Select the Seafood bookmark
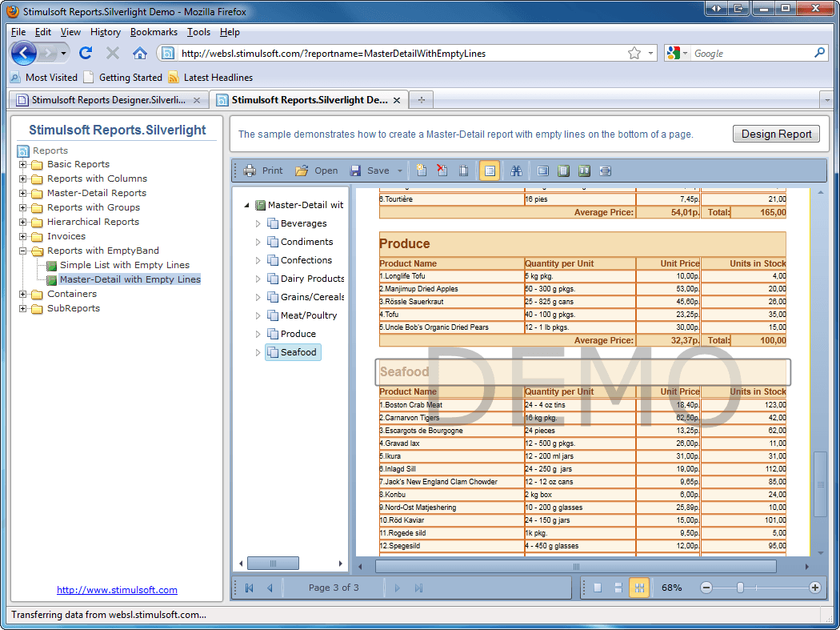Image resolution: width=840 pixels, height=630 pixels. point(294,352)
